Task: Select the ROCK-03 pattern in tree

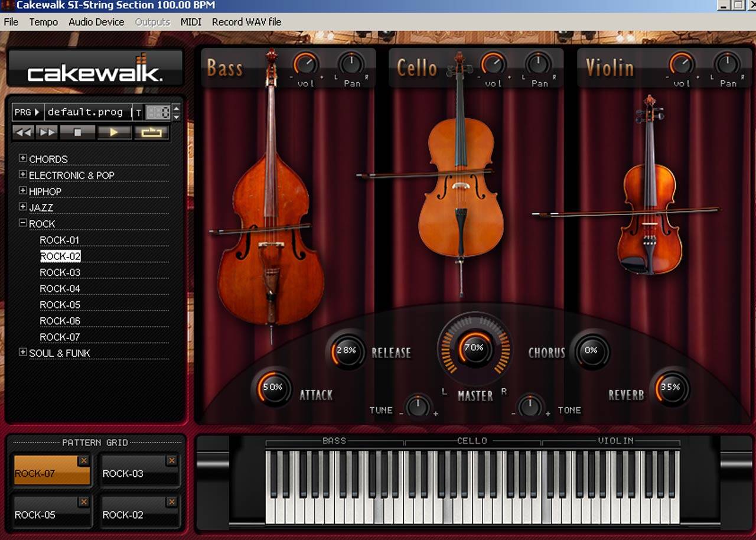Action: tap(60, 272)
